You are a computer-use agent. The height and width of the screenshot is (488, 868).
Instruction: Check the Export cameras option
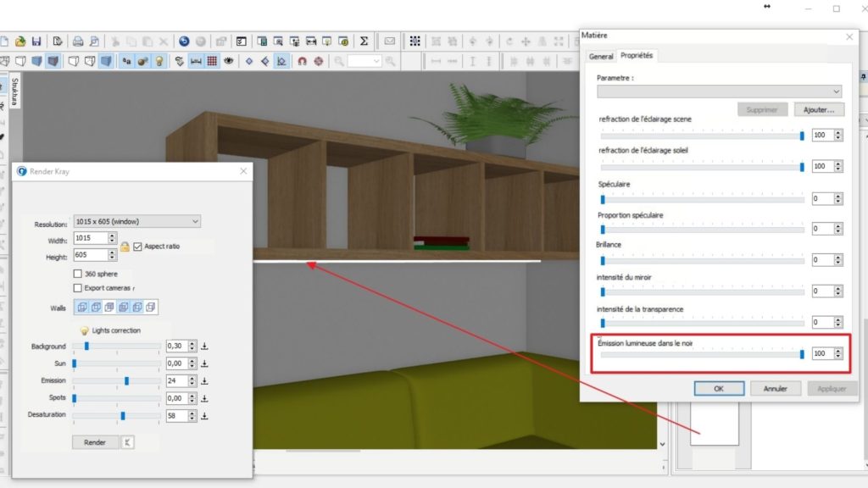pyautogui.click(x=78, y=288)
